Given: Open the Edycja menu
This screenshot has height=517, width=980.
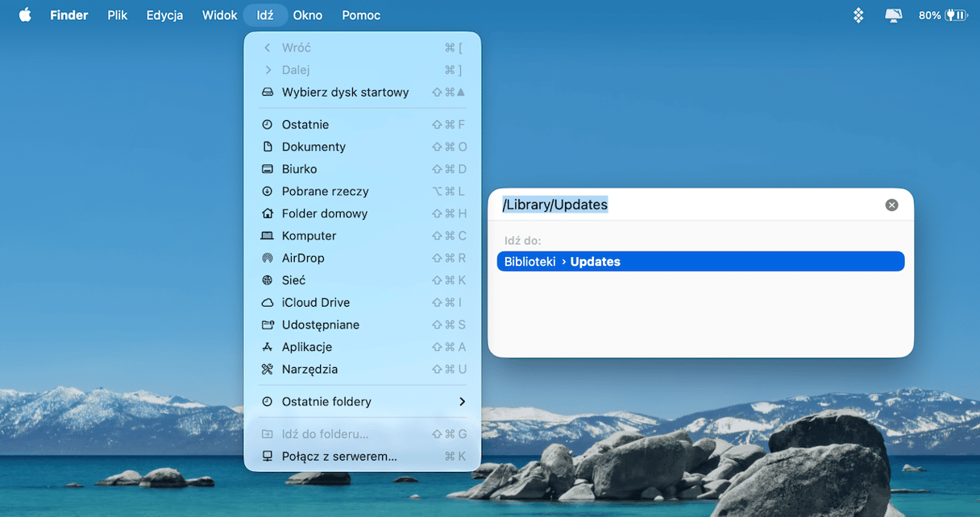Looking at the screenshot, I should [x=164, y=15].
